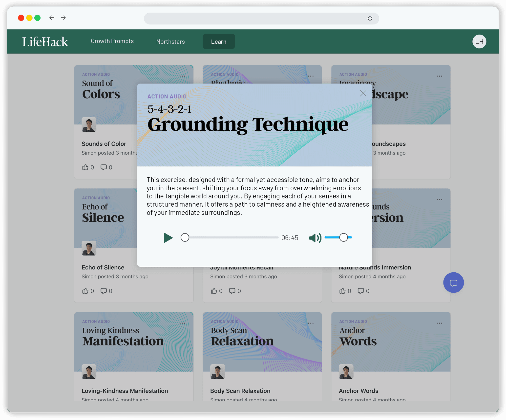This screenshot has height=420, width=506.
Task: Go back with browser arrow
Action: [x=52, y=18]
